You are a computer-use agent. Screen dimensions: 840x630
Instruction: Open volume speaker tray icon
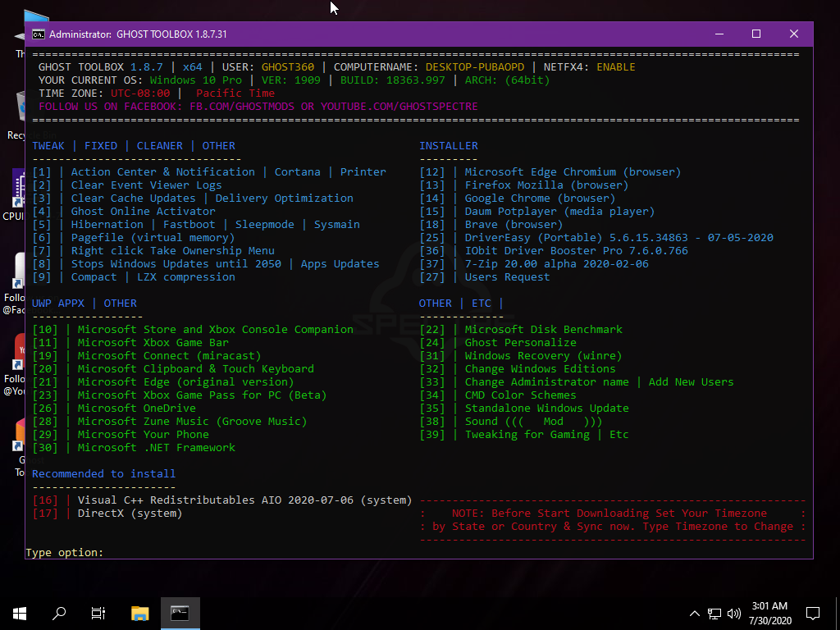(734, 614)
